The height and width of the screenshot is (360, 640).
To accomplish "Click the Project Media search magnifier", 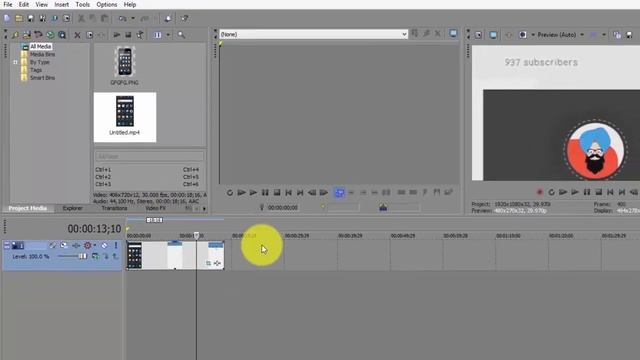I will click(x=181, y=35).
